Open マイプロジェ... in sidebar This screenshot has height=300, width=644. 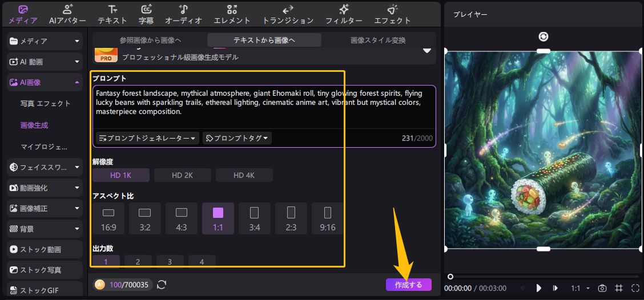pos(44,147)
